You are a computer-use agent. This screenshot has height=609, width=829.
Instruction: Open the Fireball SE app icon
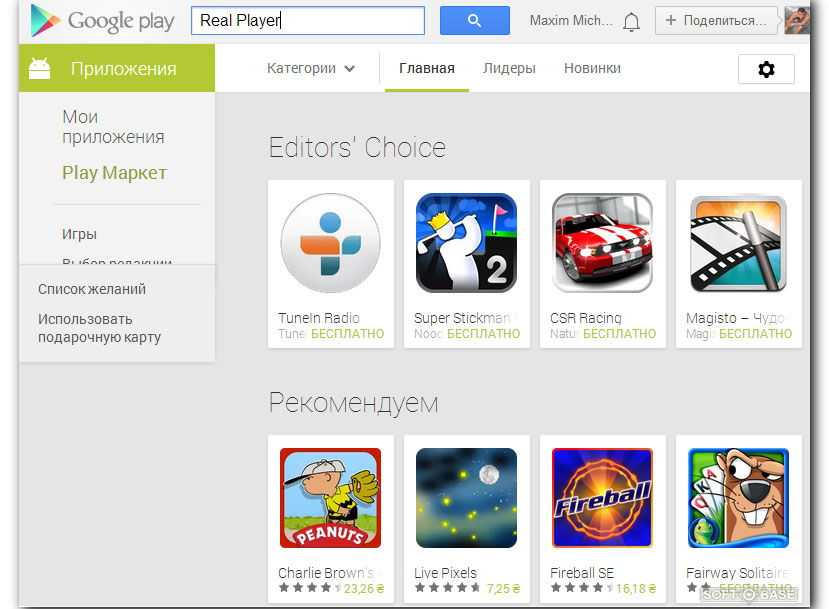tap(602, 498)
